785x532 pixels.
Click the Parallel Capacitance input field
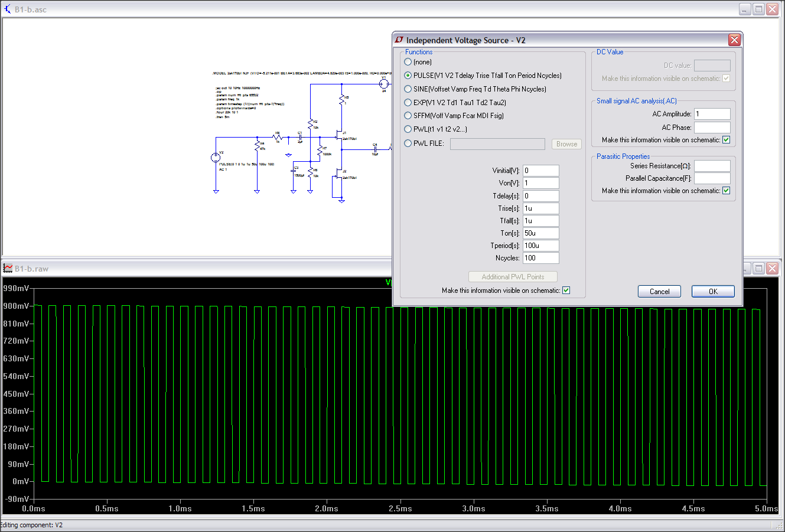point(712,178)
